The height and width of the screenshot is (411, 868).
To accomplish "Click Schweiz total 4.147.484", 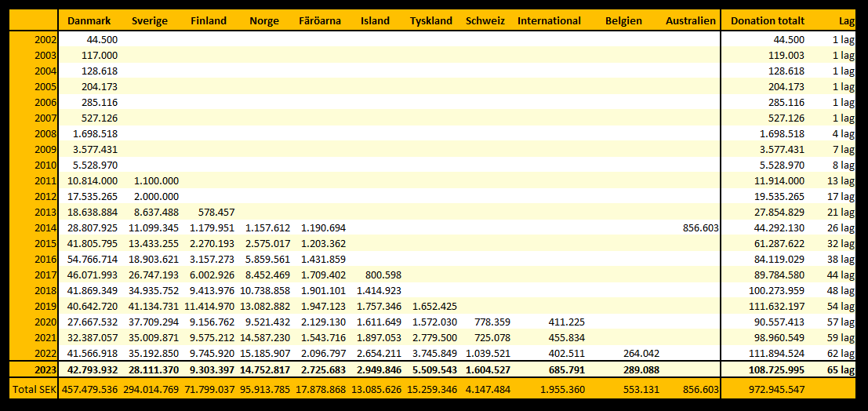I will point(488,389).
